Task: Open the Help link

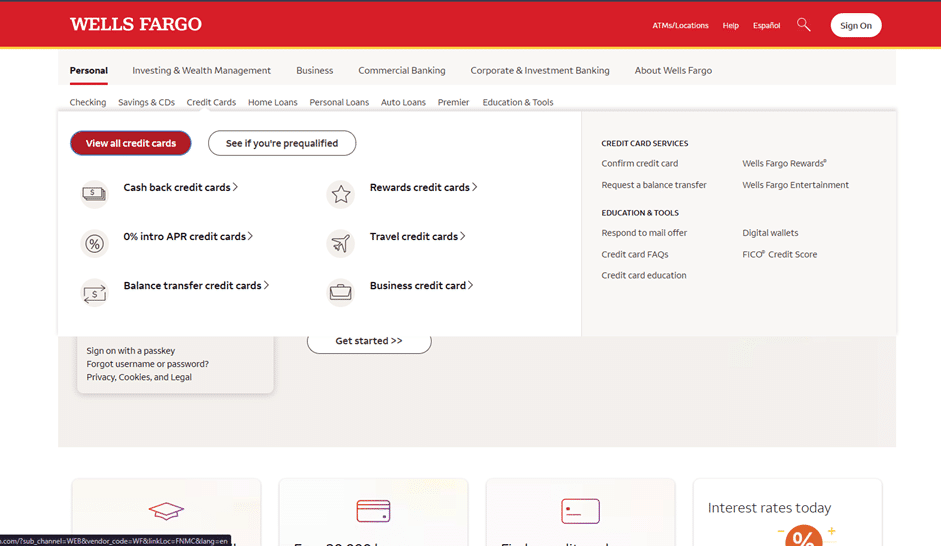Action: tap(730, 25)
